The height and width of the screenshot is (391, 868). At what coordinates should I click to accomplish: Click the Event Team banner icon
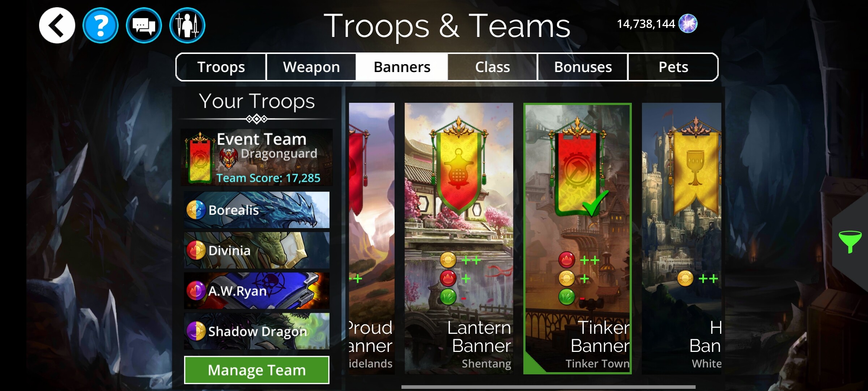click(x=200, y=158)
